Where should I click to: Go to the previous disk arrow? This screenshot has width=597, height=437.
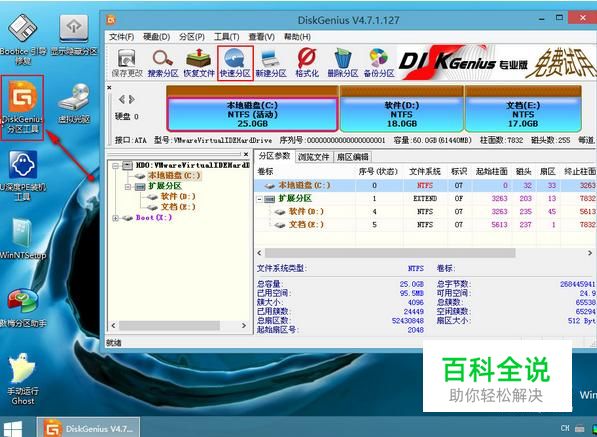[x=122, y=100]
